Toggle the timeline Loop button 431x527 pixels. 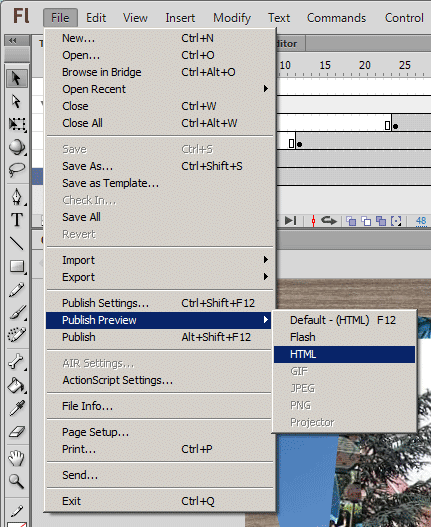(328, 221)
